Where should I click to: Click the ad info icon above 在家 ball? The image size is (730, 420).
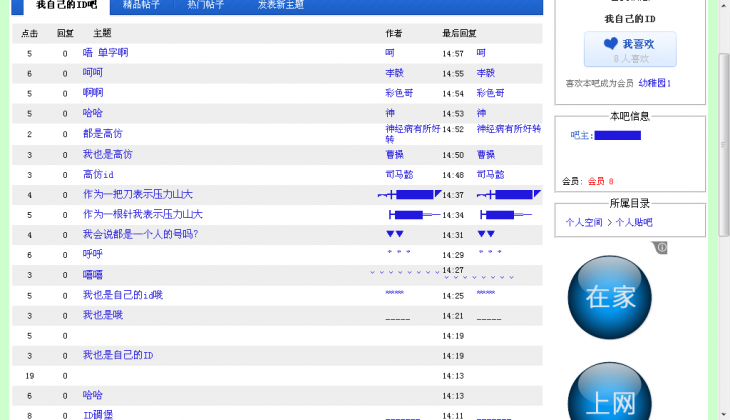661,247
